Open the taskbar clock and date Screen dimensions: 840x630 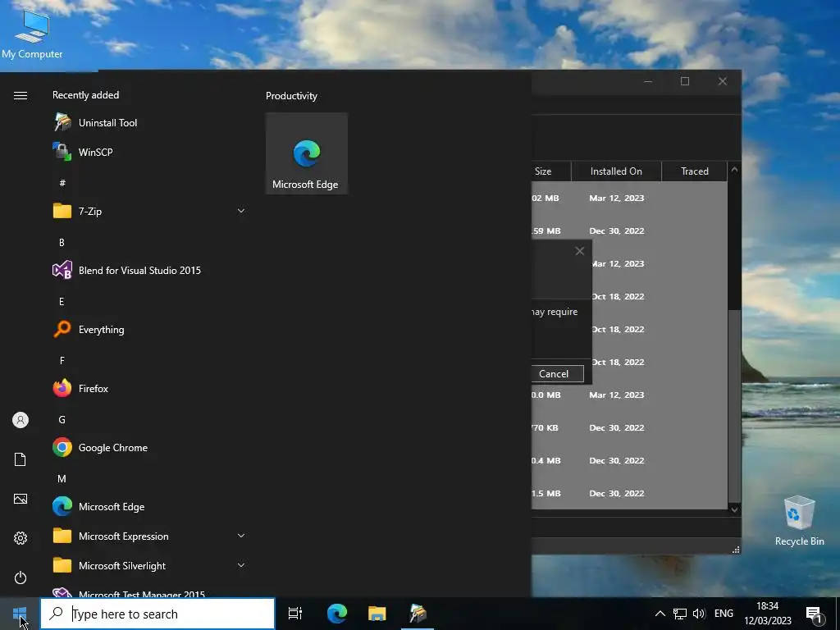(767, 614)
